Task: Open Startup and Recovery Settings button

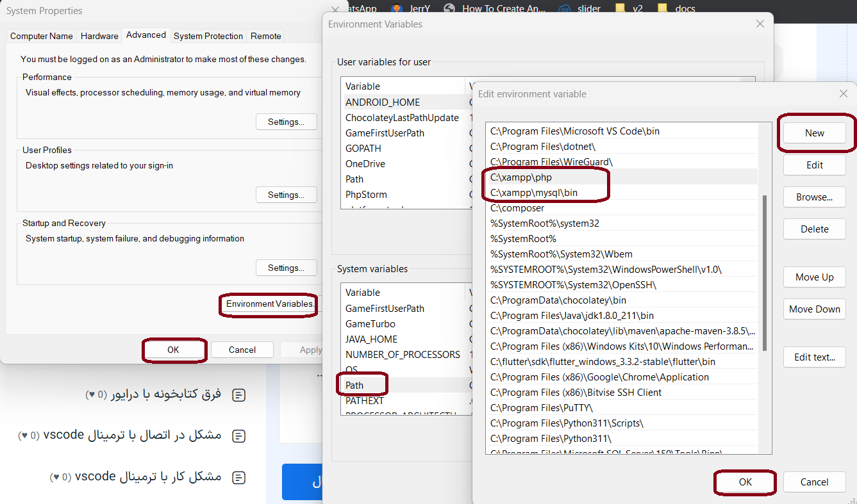Action: pyautogui.click(x=286, y=268)
